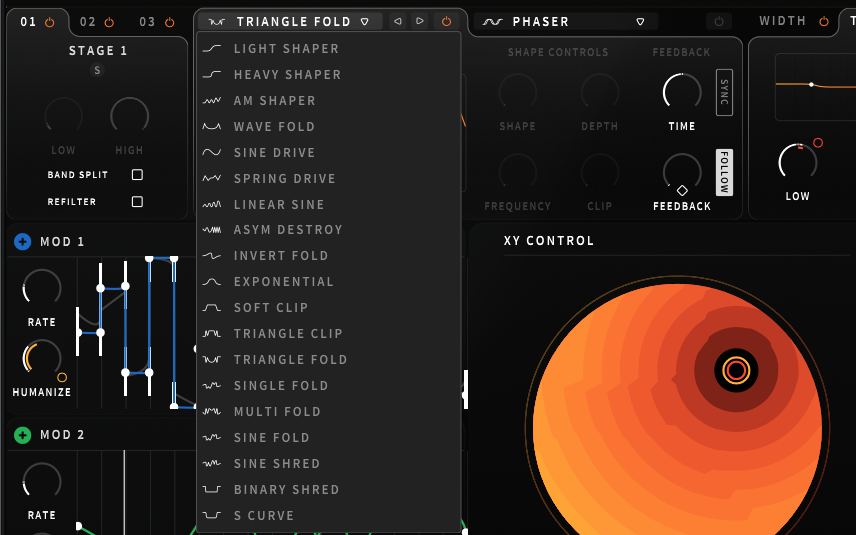Click the Low filter knob
Image resolution: width=856 pixels, height=535 pixels.
(x=798, y=163)
